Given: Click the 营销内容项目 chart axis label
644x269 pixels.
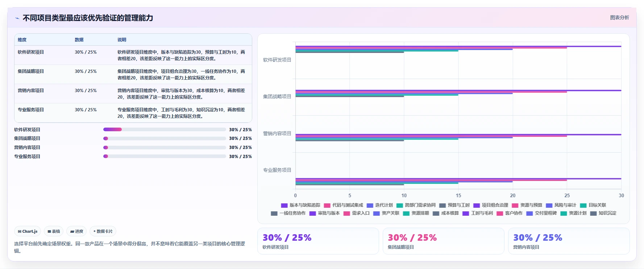Looking at the screenshot, I should click(277, 133).
